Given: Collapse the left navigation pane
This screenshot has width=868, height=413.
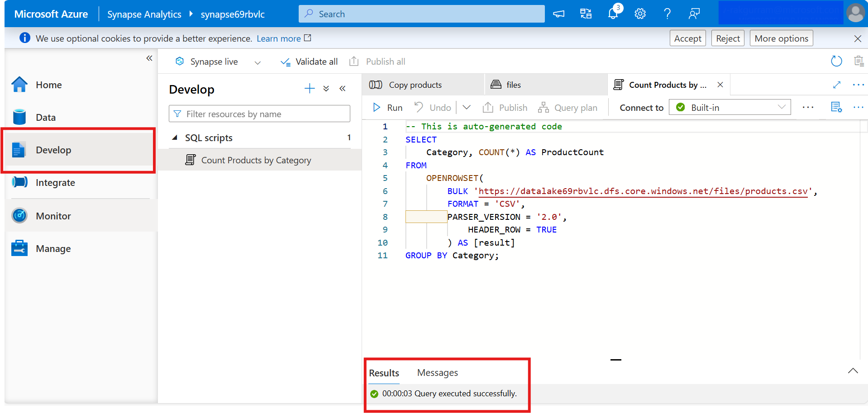Looking at the screenshot, I should (x=149, y=58).
